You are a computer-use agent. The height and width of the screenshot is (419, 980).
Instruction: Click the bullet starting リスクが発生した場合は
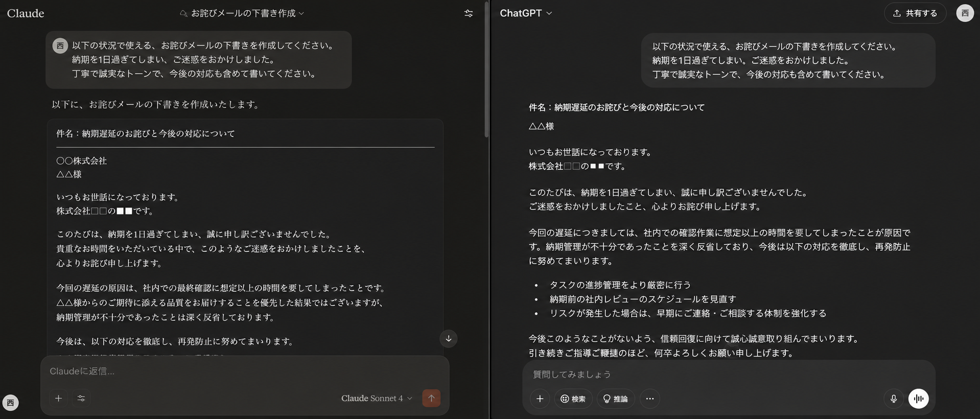(x=688, y=313)
